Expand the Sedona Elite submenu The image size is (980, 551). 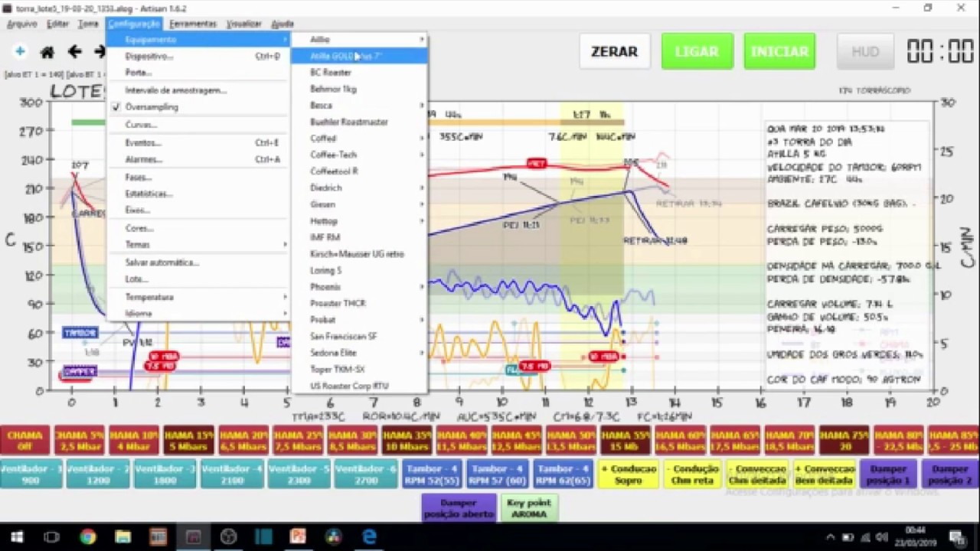coord(359,353)
